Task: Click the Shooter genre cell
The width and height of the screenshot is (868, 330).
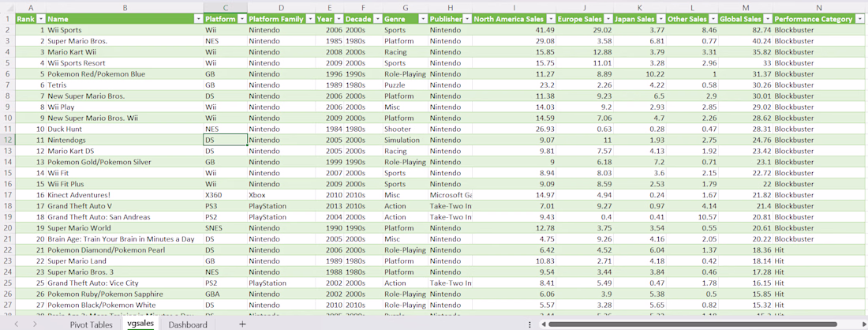Action: coord(406,129)
